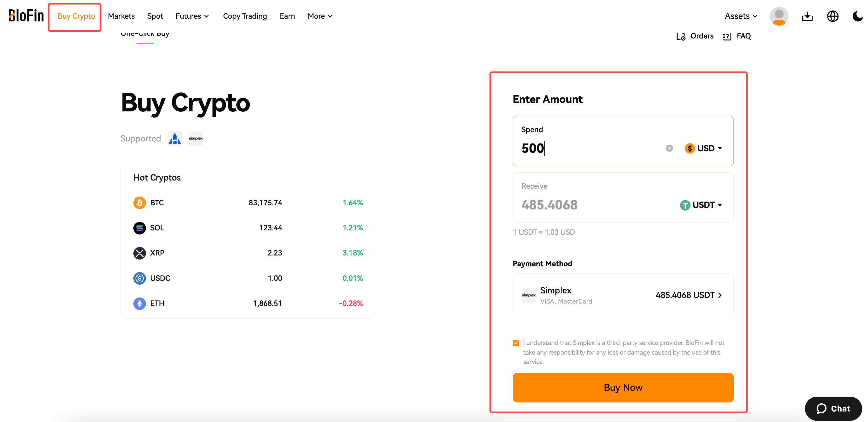The width and height of the screenshot is (868, 422).
Task: Expand the USD currency dropdown
Action: click(703, 148)
